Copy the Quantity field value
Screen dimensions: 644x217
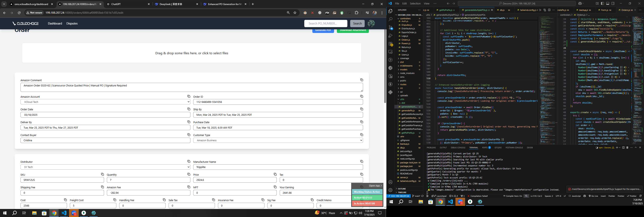coord(189,174)
